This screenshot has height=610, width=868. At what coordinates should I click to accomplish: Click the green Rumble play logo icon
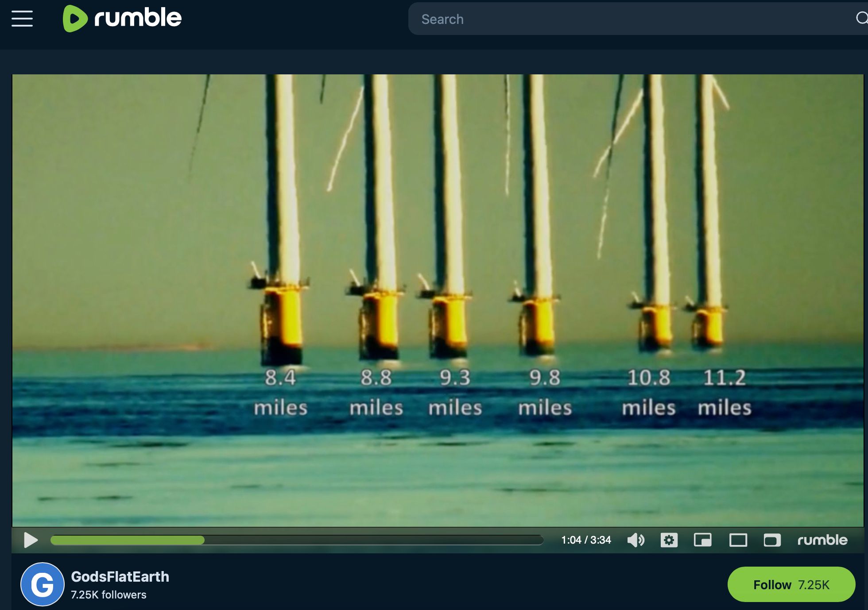click(x=74, y=19)
